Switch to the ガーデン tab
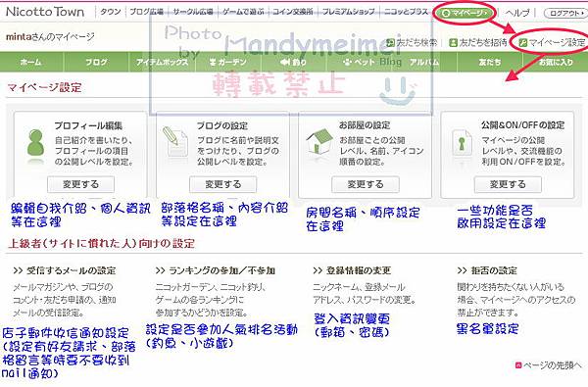Viewport: 588px width, 387px height. (228, 62)
